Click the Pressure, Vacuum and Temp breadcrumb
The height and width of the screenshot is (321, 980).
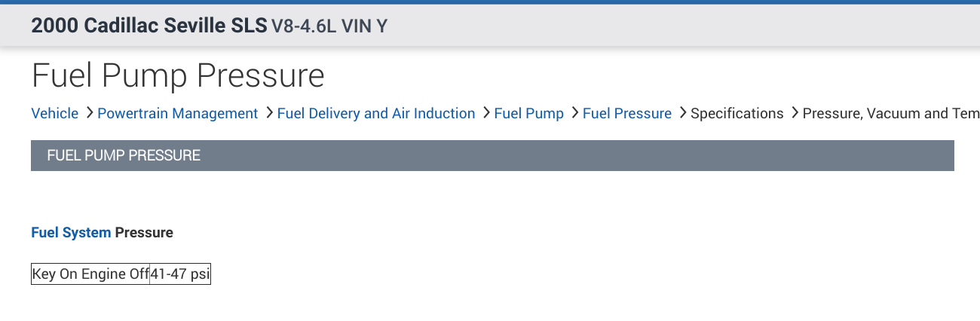890,114
